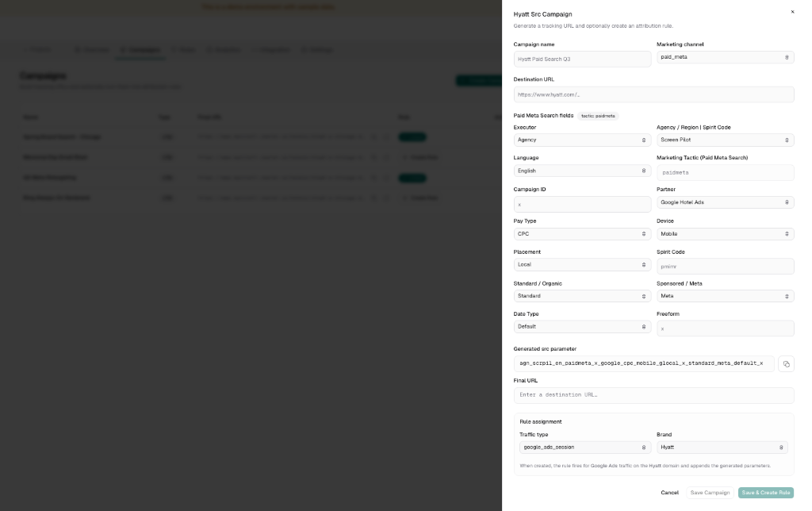Screen dimensions: 812x511
Task: Open the Agency / Region dropdown showing Screen Pilot
Action: pyautogui.click(x=725, y=140)
